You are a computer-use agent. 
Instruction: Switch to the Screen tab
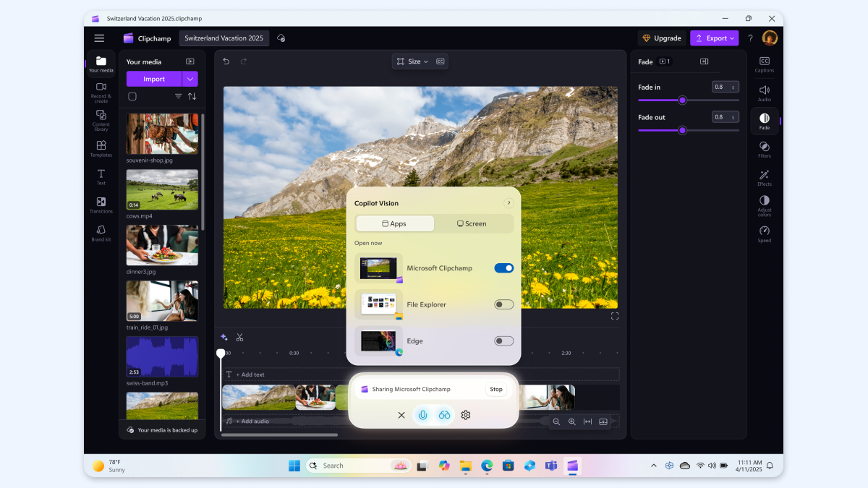pos(472,223)
